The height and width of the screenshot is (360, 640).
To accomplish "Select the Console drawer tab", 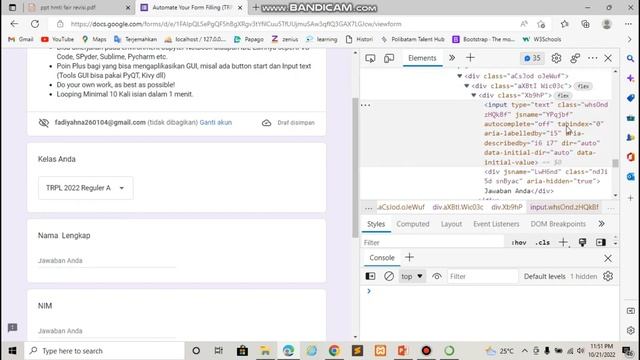I will point(382,258).
